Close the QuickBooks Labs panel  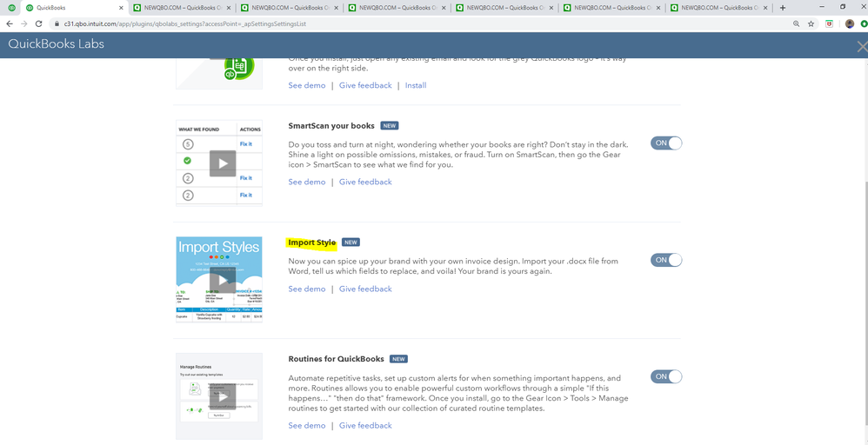coord(862,47)
